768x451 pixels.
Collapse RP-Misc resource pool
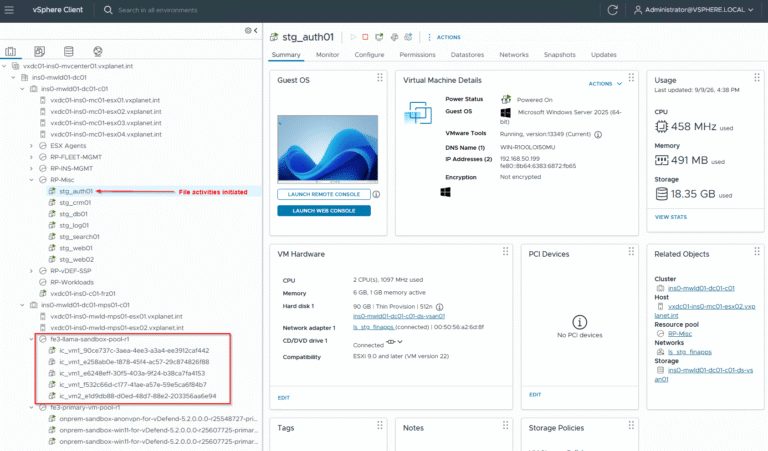pos(31,180)
